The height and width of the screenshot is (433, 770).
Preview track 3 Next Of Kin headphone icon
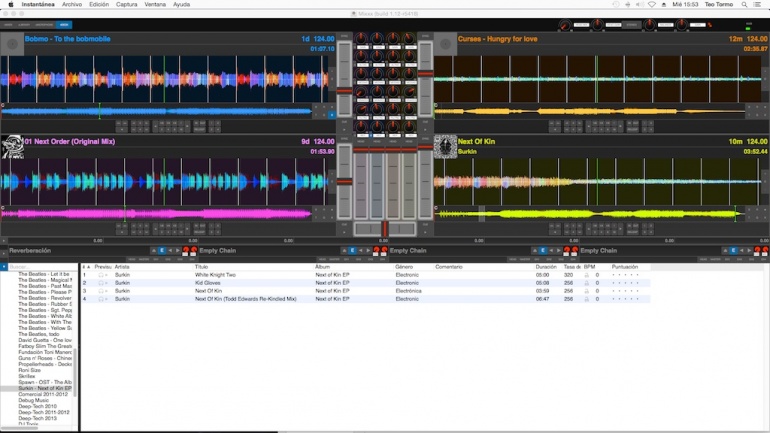(x=101, y=291)
